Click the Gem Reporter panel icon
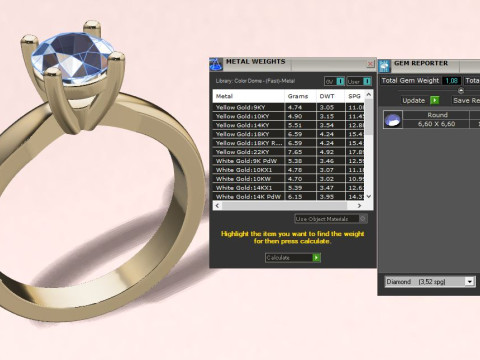The height and width of the screenshot is (360, 480). pos(384,66)
